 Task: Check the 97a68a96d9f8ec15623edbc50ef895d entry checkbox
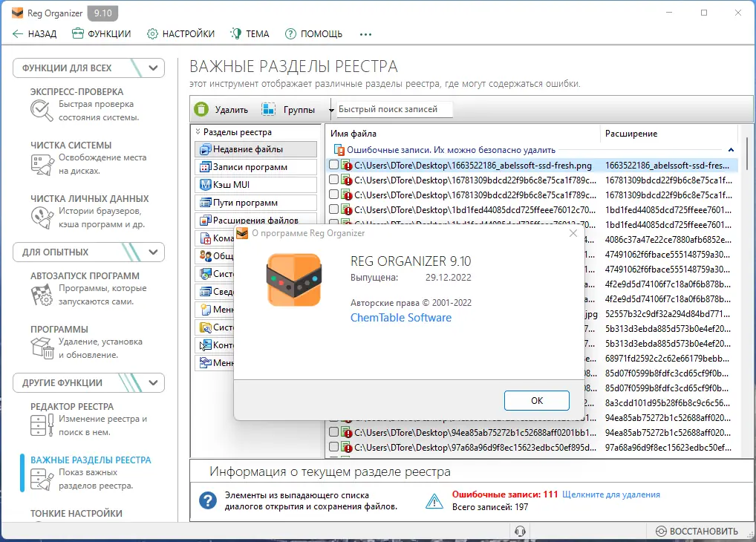coord(333,447)
